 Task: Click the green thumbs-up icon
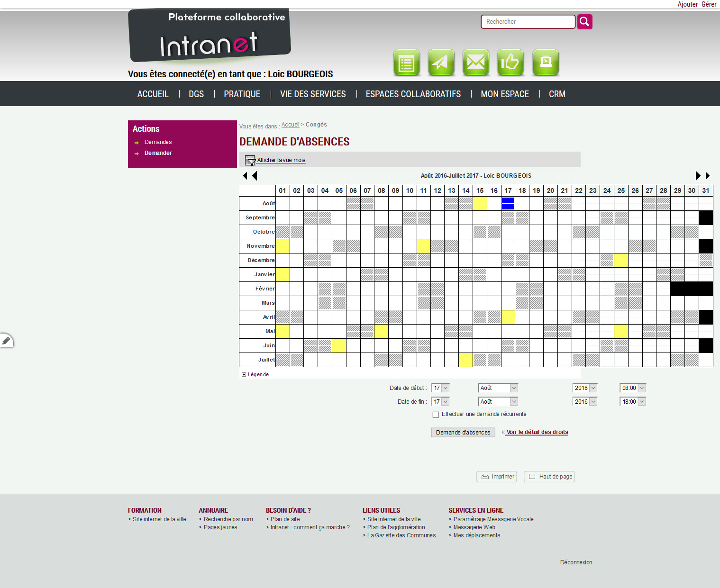tap(510, 63)
